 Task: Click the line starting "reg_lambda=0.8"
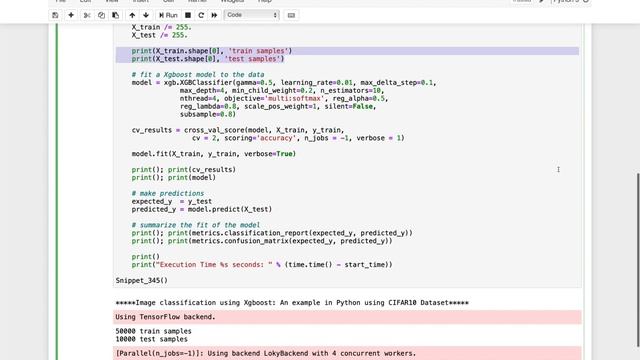click(278, 106)
